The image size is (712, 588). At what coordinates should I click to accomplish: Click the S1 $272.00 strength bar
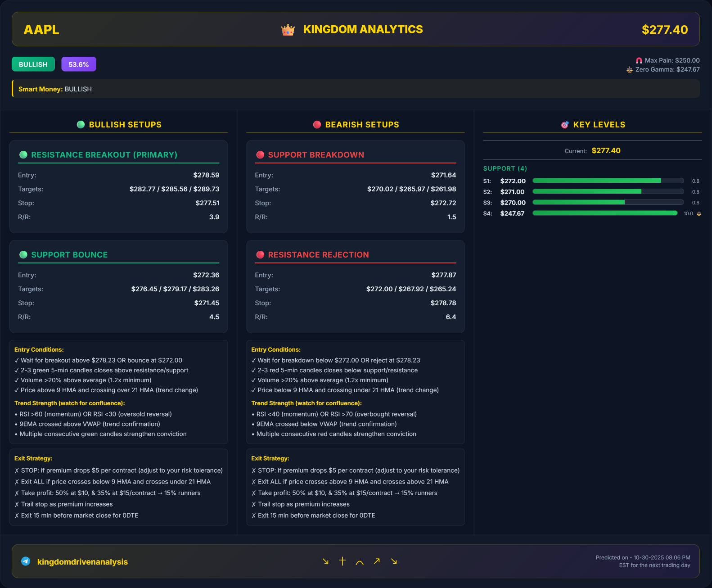click(x=608, y=181)
